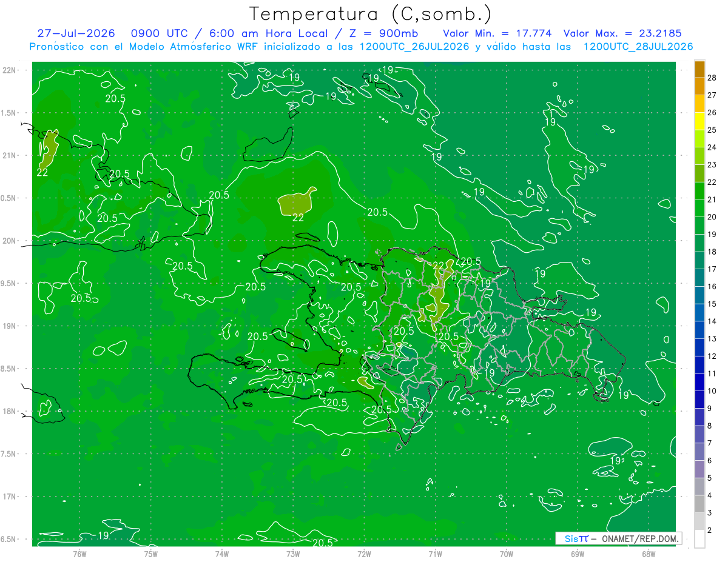Click the '17N' latitude axis label
This screenshot has width=728, height=562.
(x=10, y=497)
